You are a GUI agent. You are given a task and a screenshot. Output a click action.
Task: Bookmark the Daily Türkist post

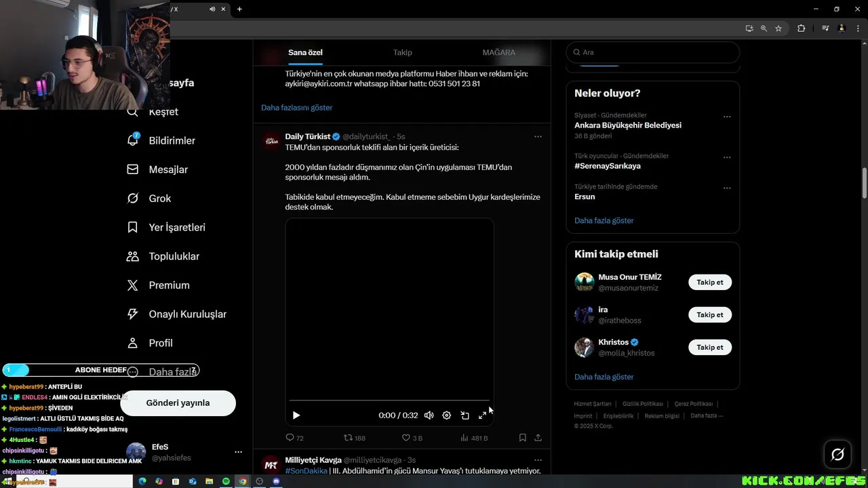(x=522, y=438)
